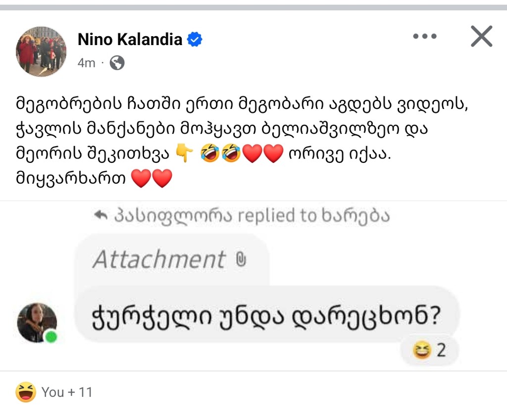Click the Haha reaction icon under post
Screen dimensions: 507x420
point(26,392)
